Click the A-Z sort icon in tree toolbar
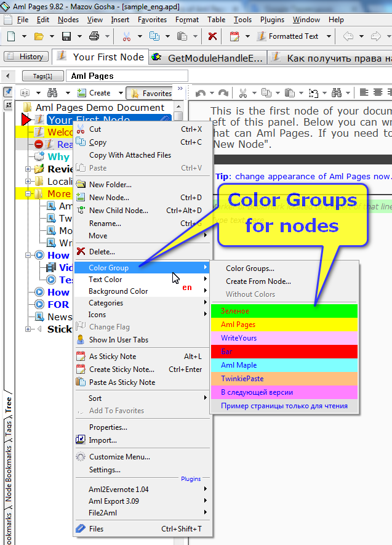The height and width of the screenshot is (545, 392). pyautogui.click(x=25, y=93)
